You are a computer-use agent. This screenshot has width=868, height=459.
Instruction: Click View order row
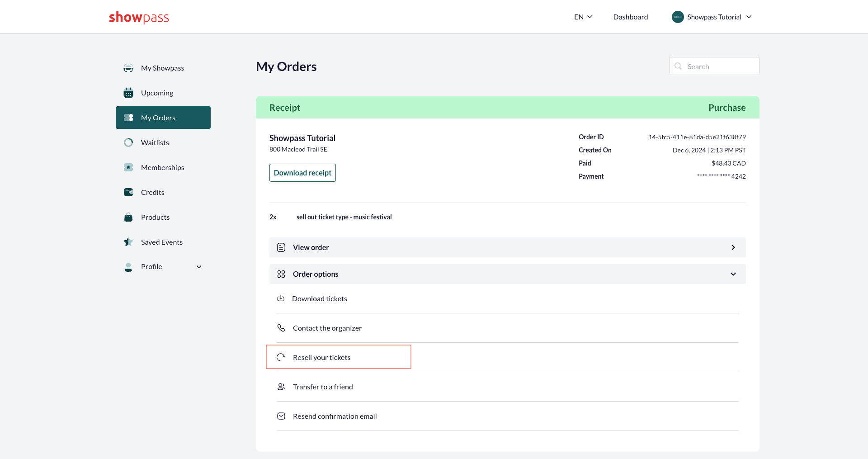(x=508, y=247)
